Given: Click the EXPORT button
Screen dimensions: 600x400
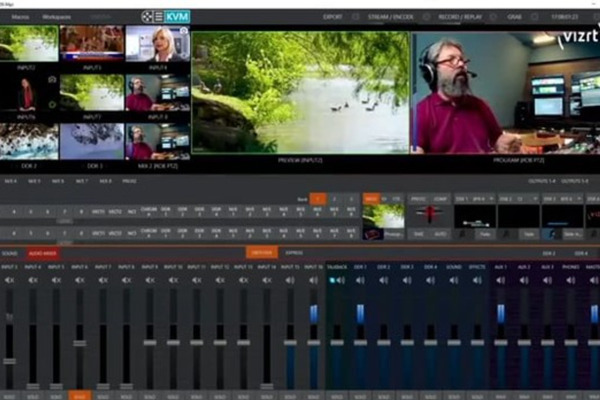Looking at the screenshot, I should coord(332,17).
